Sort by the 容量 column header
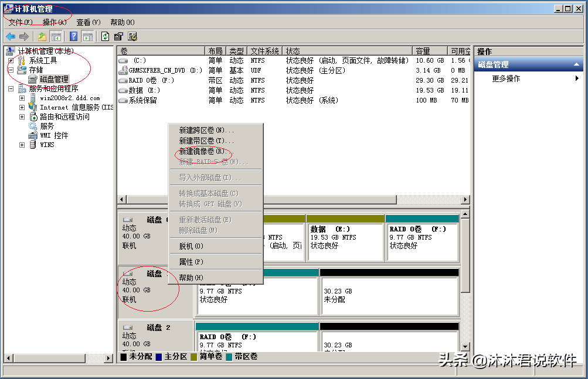Viewport: 588px width, 379px height. (430, 51)
